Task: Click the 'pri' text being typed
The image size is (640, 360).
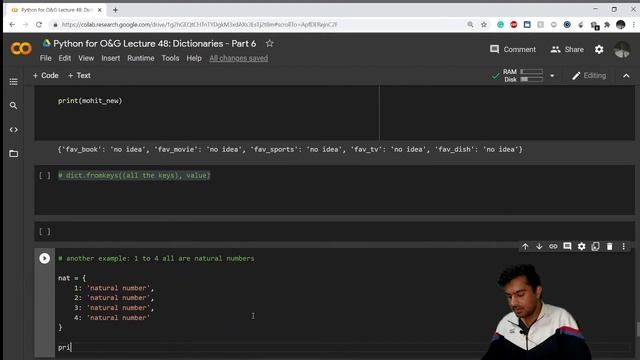Action: [64, 347]
